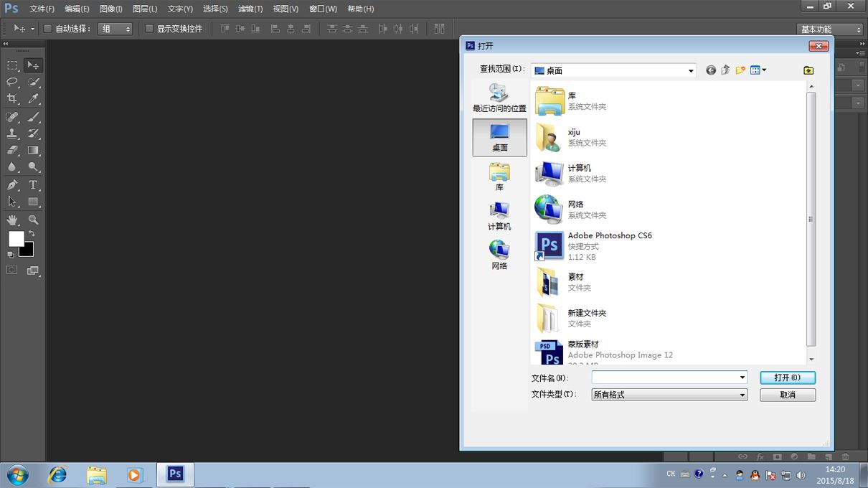Select the Path Selection tool
This screenshot has width=868, height=488.
tap(12, 202)
